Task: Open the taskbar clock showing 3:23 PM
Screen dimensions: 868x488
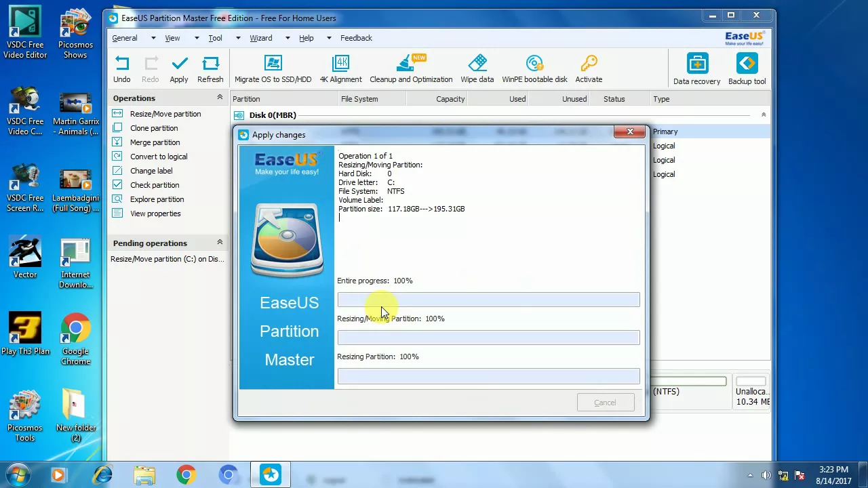Action: pos(833,475)
